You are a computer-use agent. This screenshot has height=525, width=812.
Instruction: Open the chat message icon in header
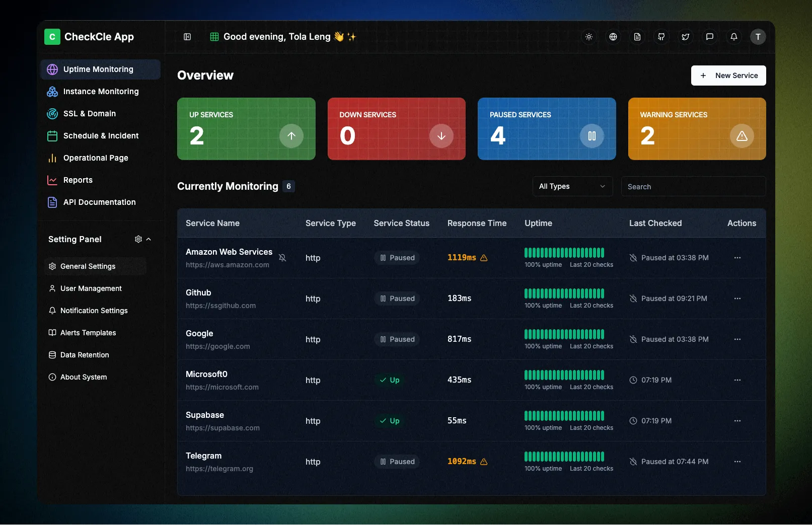coord(710,37)
